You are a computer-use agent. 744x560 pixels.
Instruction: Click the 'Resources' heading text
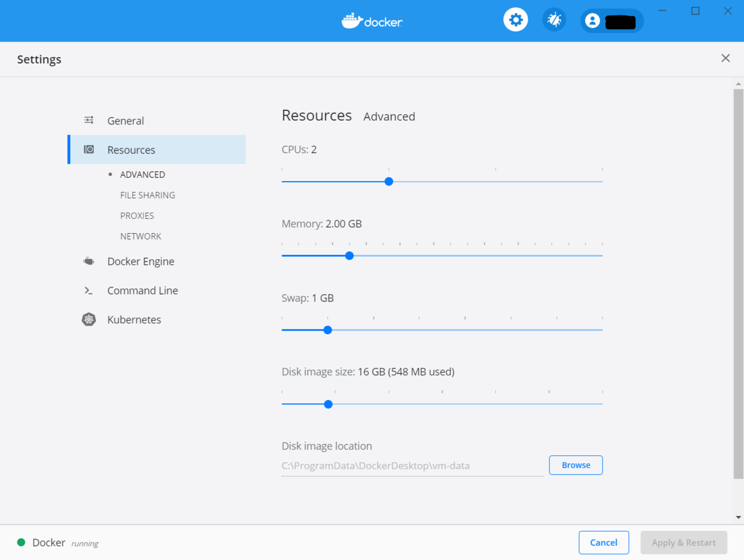317,115
